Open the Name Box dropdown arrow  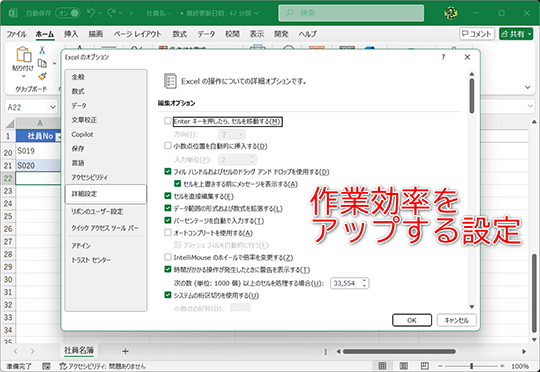click(x=53, y=107)
